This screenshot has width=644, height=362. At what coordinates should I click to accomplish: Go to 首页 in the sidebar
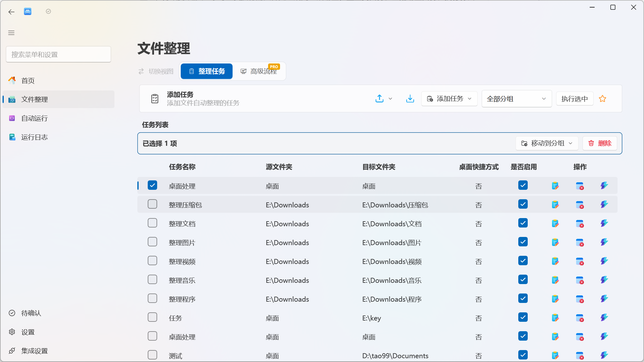click(x=58, y=80)
